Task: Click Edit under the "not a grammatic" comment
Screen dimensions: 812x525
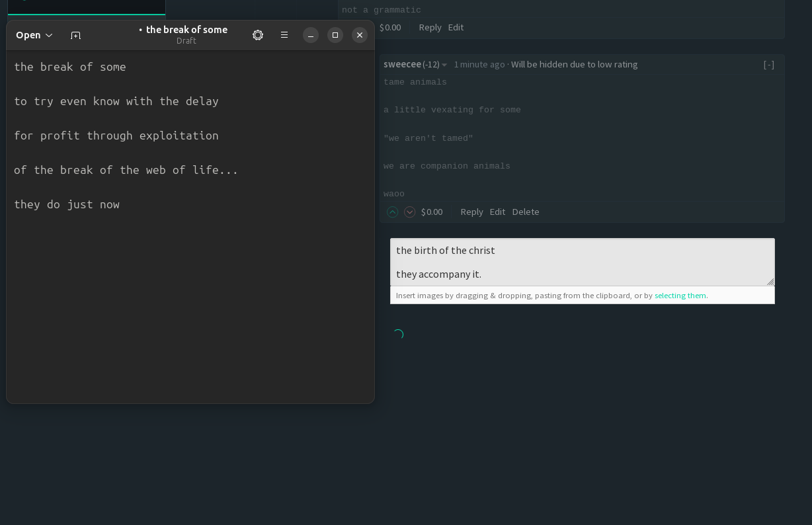Action: pos(456,27)
